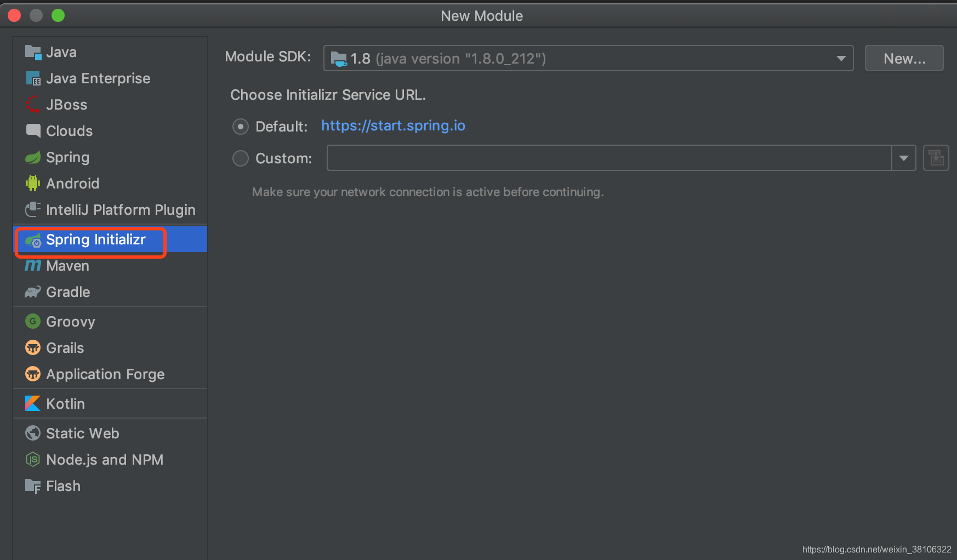The image size is (957, 560).
Task: Open the https://start.spring.io link
Action: coord(393,126)
